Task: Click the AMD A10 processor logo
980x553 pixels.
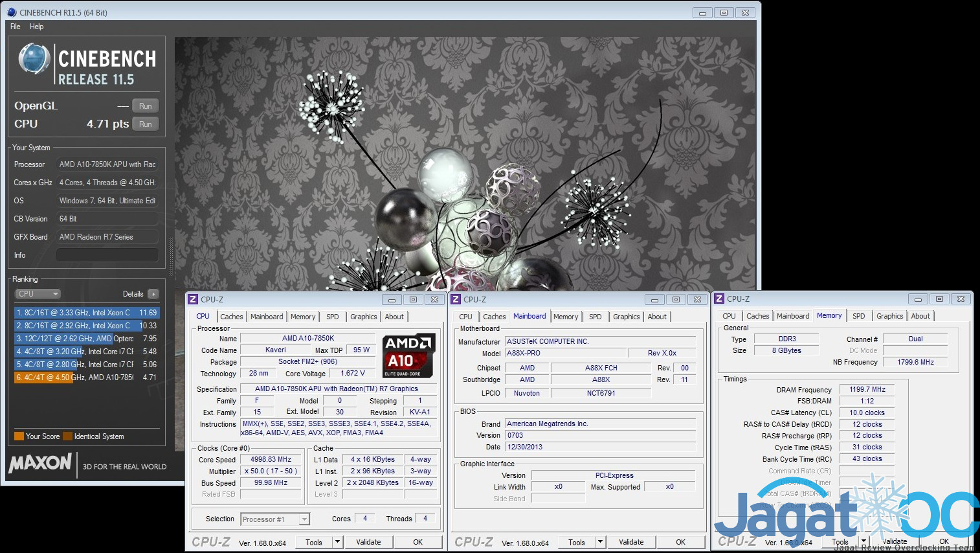Action: (x=408, y=356)
